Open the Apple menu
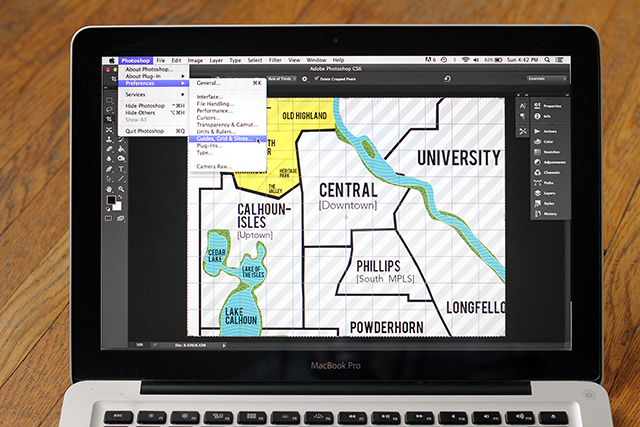 (x=111, y=60)
